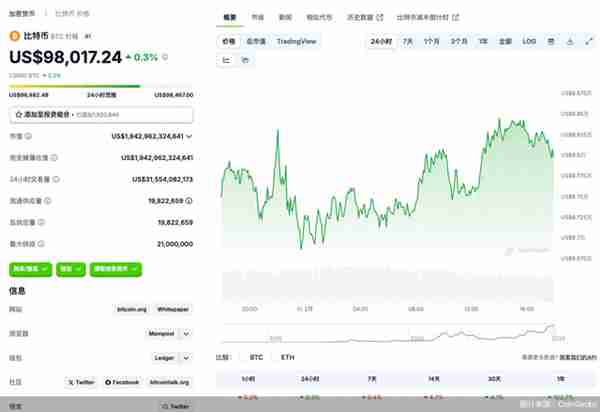Click the mini overview timeline below chart
This screenshot has width=600, height=412.
387,333
